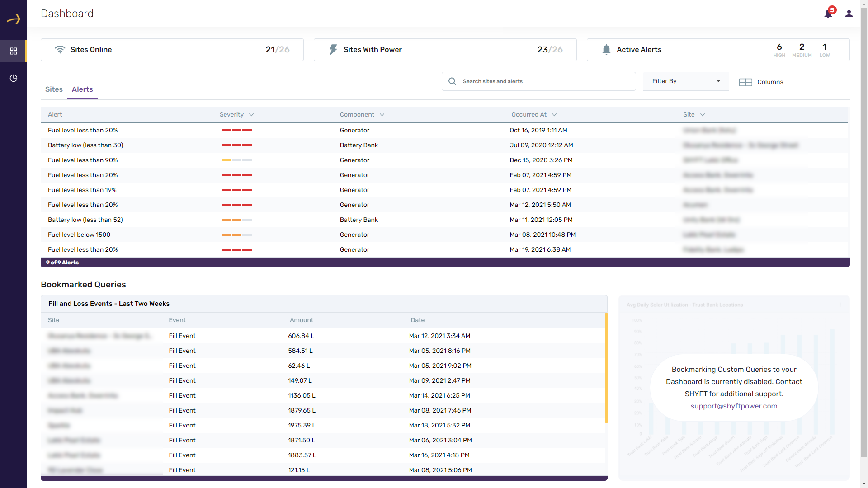
Task: Click the Dec 15, 2020 3:26 PM date
Action: [541, 160]
